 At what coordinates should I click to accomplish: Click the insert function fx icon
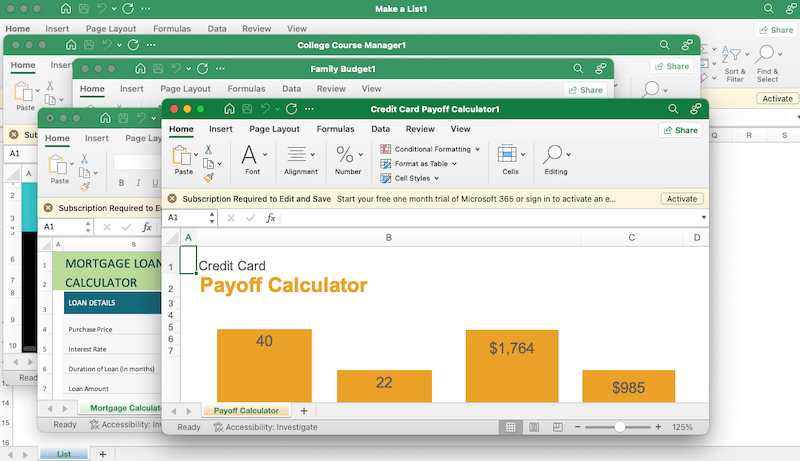pyautogui.click(x=270, y=217)
